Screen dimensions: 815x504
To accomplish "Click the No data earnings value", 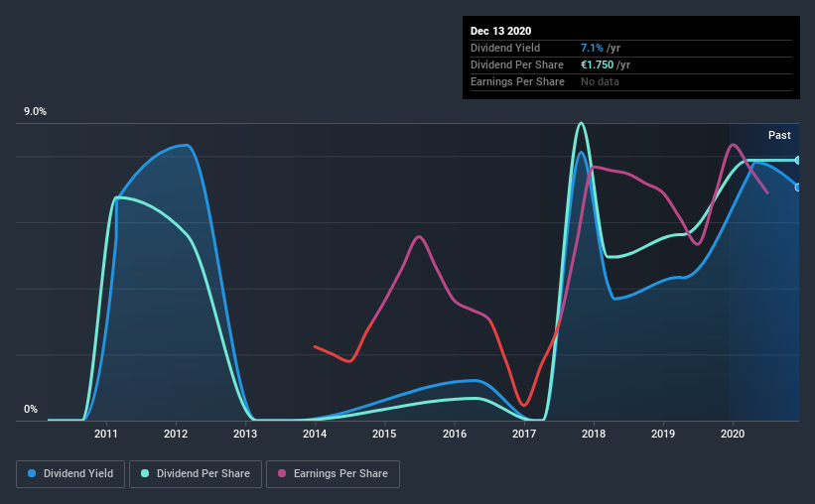I will coord(600,81).
